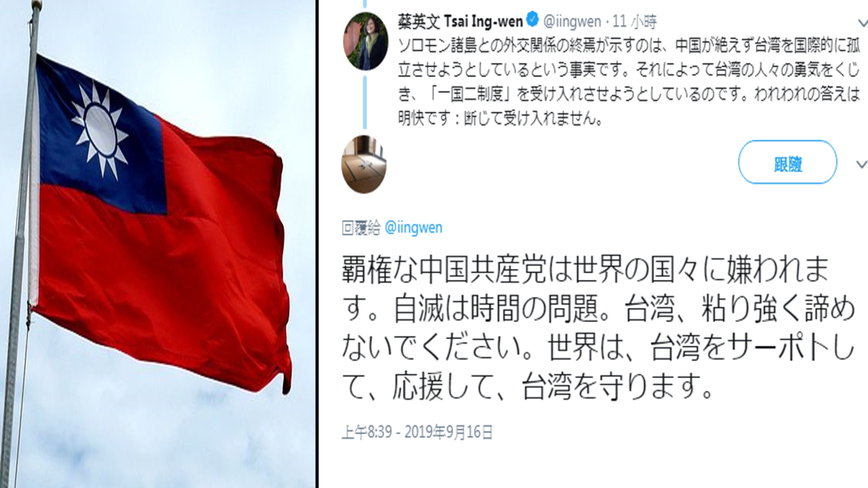Click the reply line ending with 台湾を守ります

(527, 387)
